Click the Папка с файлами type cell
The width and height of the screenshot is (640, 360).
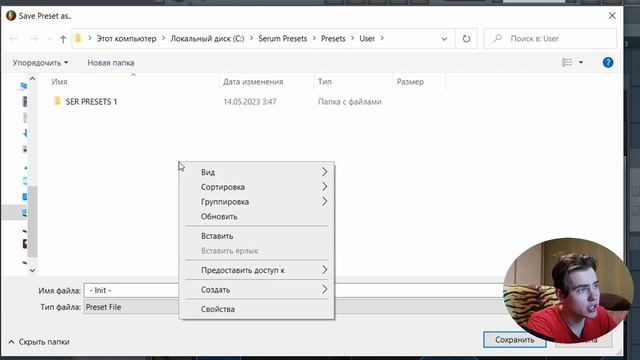pos(350,102)
